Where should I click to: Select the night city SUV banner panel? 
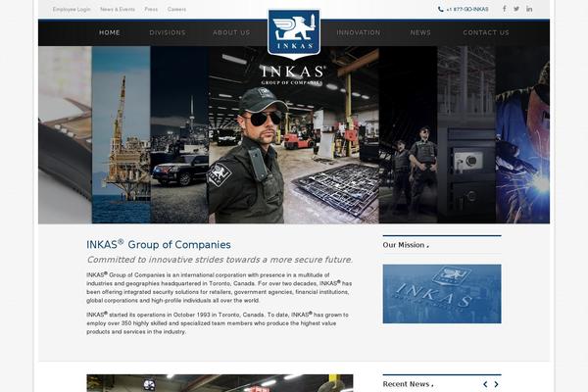179,134
